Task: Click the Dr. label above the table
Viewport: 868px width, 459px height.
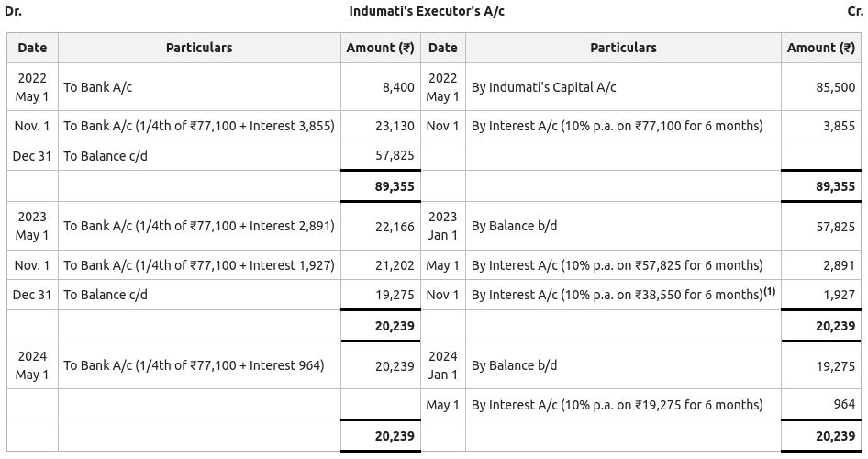Action: (x=13, y=11)
